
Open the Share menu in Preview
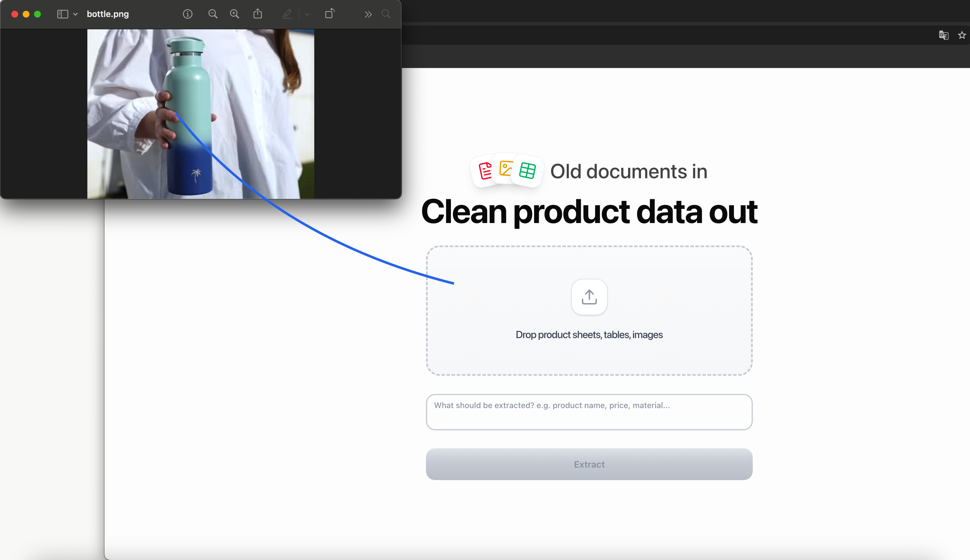(x=258, y=14)
